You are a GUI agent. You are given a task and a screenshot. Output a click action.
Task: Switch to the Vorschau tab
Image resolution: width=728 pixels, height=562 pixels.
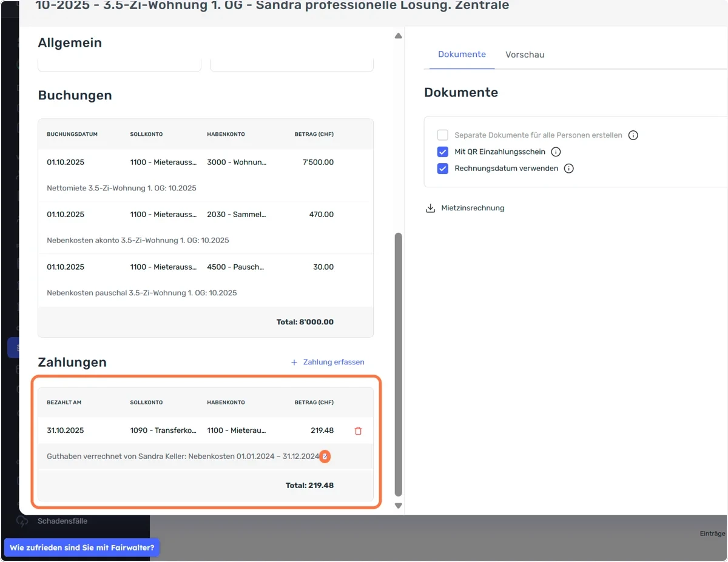(525, 55)
